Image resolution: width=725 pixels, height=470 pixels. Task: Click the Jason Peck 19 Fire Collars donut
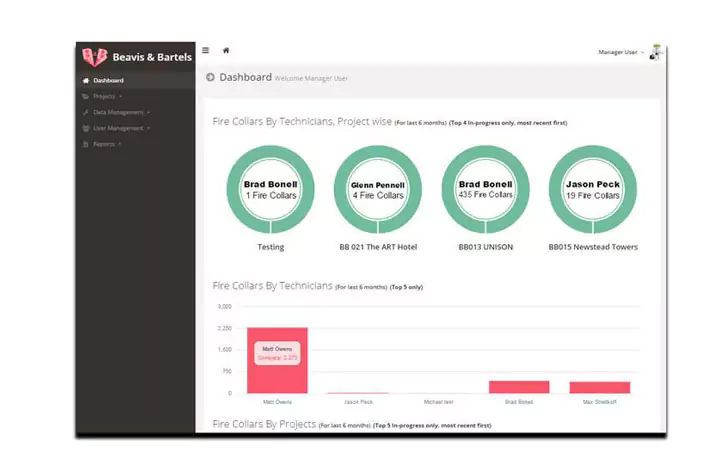tap(593, 189)
